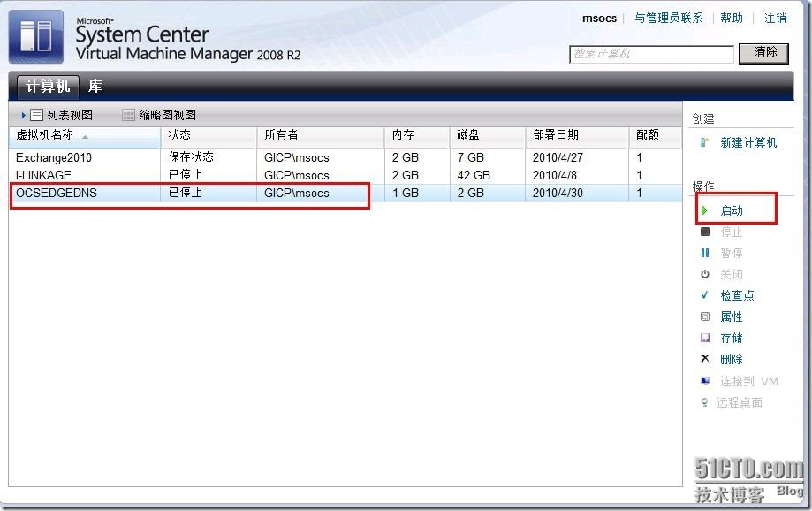Switch to the 库 (Library) tab

click(x=95, y=87)
